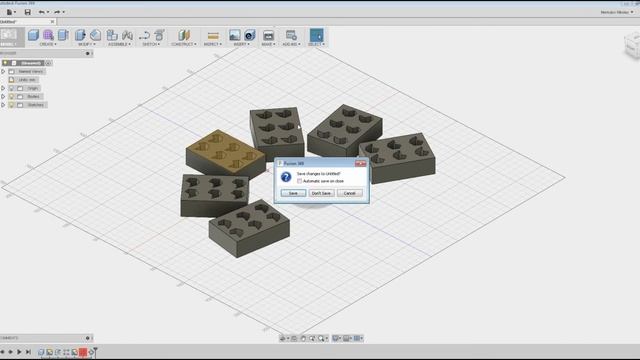
Task: Expand the Comments panel with its dot button
Action: [x=87, y=338]
